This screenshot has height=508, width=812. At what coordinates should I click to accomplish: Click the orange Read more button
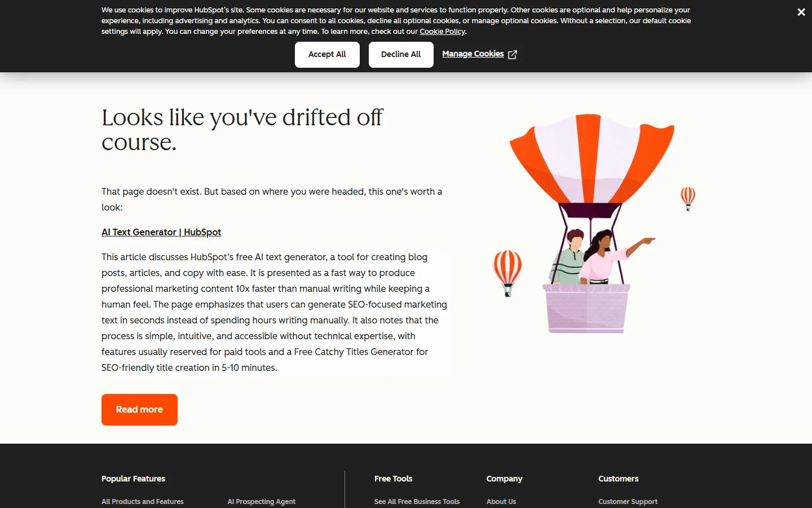[x=139, y=410]
